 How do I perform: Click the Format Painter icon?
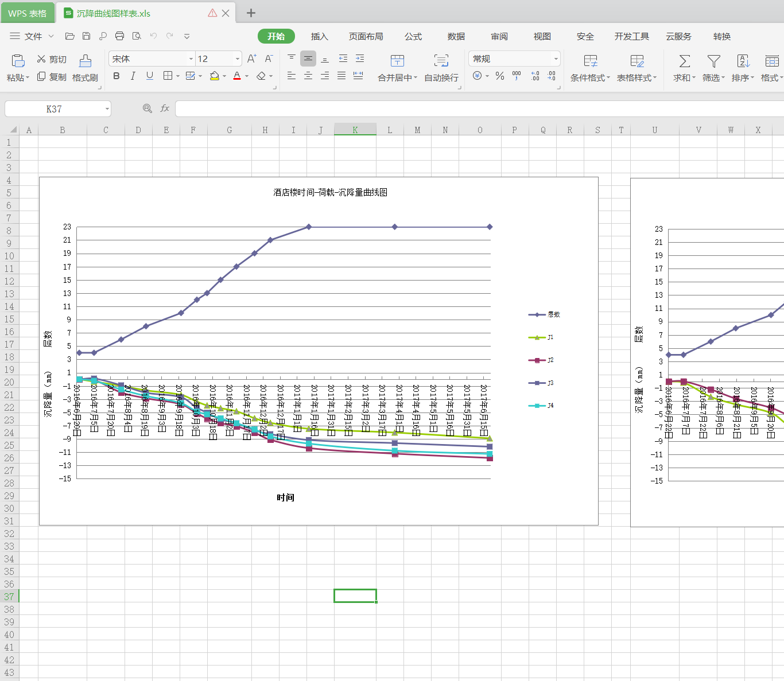pyautogui.click(x=85, y=61)
